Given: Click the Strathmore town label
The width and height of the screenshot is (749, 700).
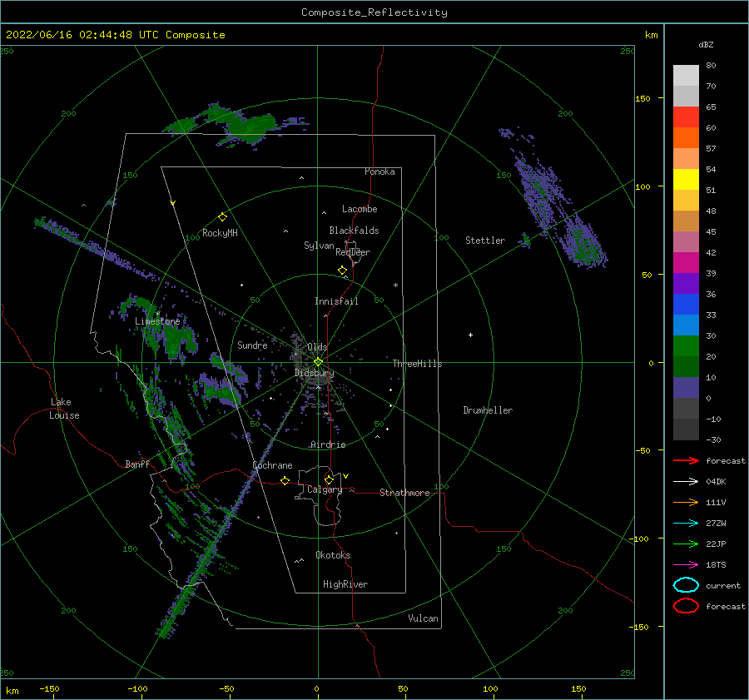Looking at the screenshot, I should point(404,493).
